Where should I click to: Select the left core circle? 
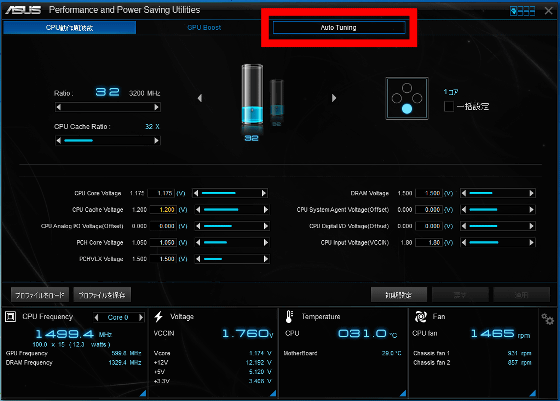(397, 98)
